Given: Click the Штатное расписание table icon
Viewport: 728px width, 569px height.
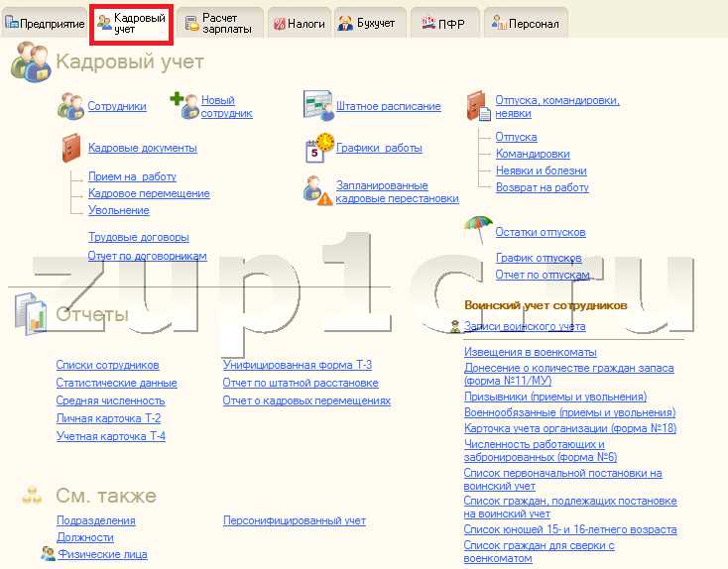Looking at the screenshot, I should 318,106.
